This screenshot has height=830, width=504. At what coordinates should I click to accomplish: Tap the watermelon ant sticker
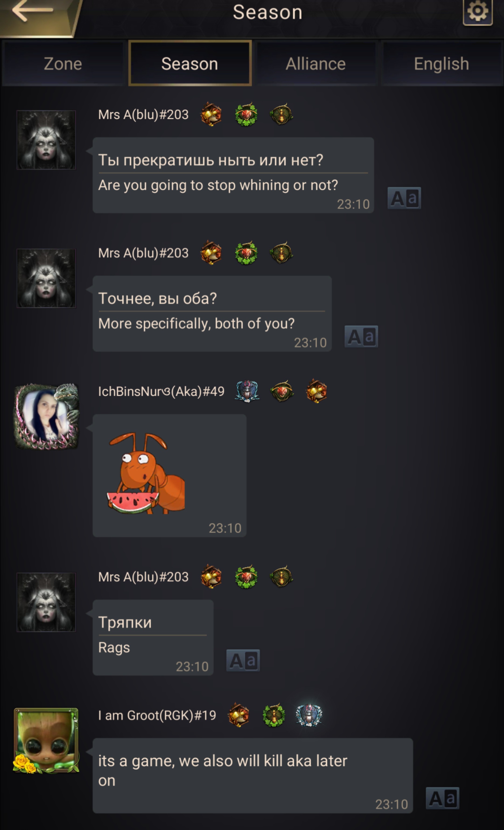click(146, 473)
